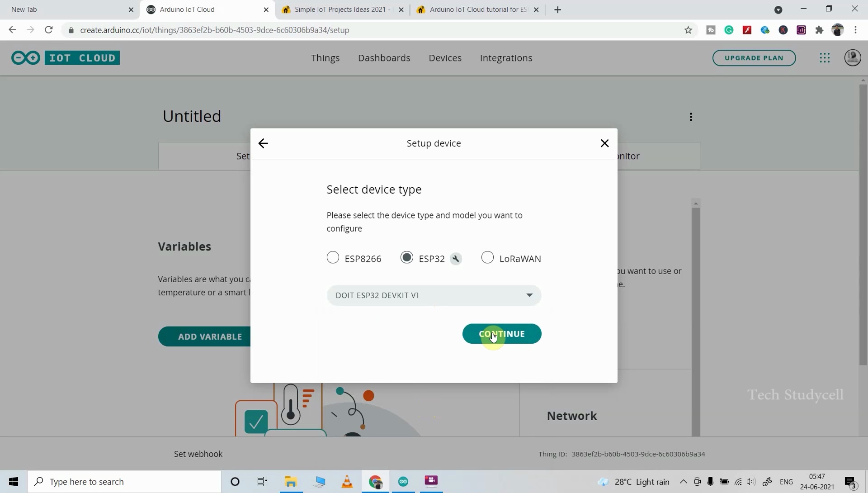Image resolution: width=868 pixels, height=493 pixels.
Task: Open the user profile avatar
Action: tap(853, 58)
